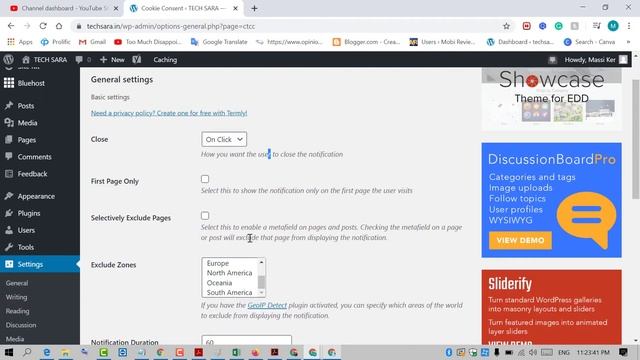
Task: Open the Blogger.com bookmark
Action: pyautogui.click(x=366, y=42)
